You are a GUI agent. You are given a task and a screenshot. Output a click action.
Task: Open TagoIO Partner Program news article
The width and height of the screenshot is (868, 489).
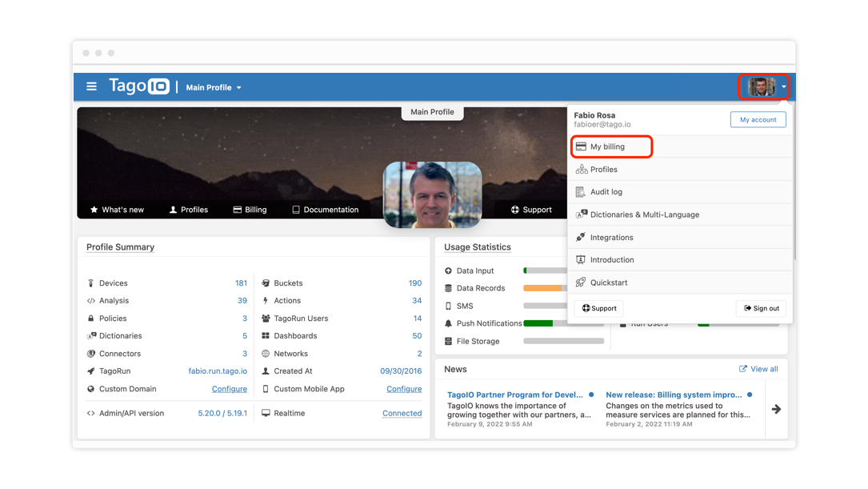[515, 395]
